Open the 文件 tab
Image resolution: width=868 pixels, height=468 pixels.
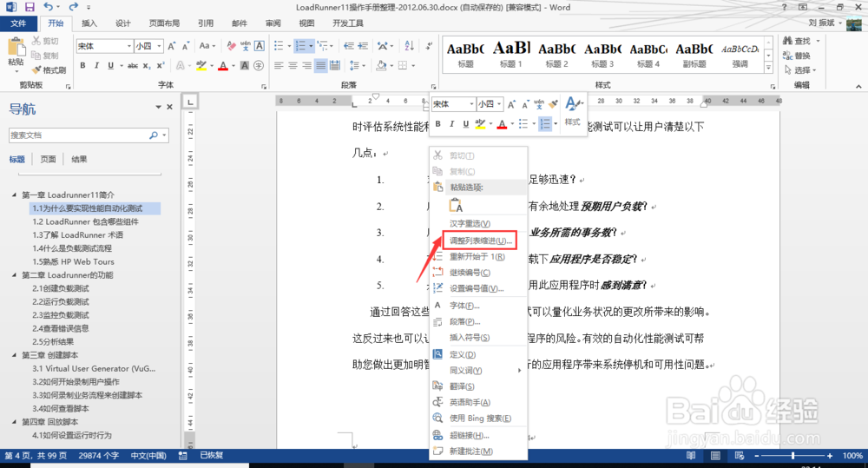click(x=18, y=23)
